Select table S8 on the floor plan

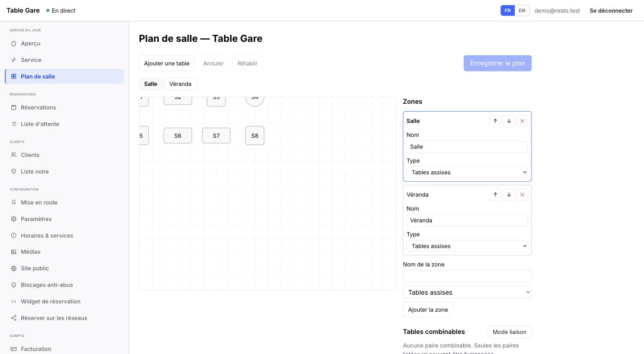pyautogui.click(x=255, y=136)
